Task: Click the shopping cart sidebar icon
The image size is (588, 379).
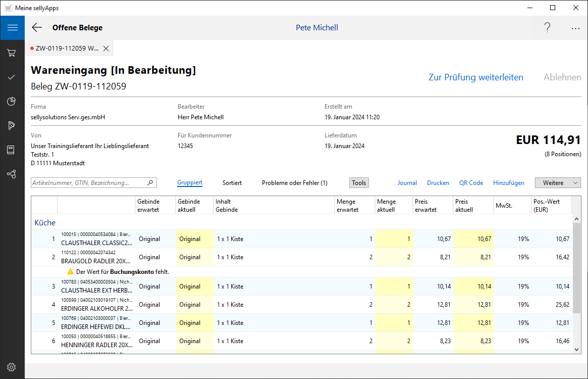Action: (x=12, y=53)
